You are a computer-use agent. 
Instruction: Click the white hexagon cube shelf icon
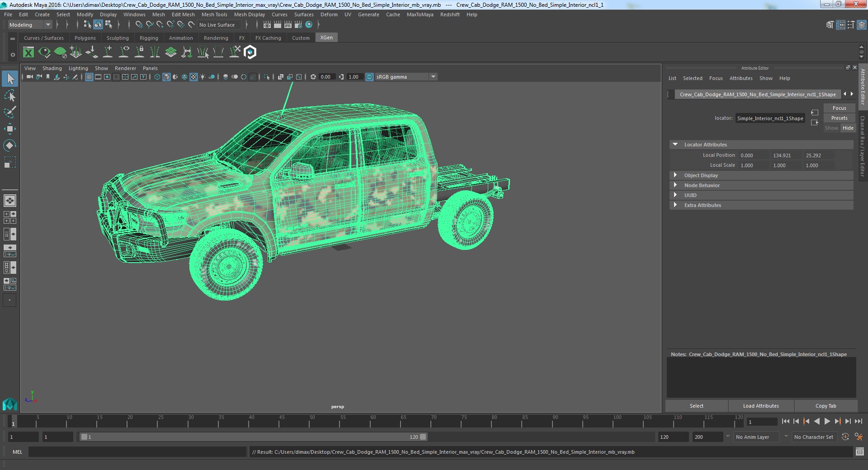point(250,52)
